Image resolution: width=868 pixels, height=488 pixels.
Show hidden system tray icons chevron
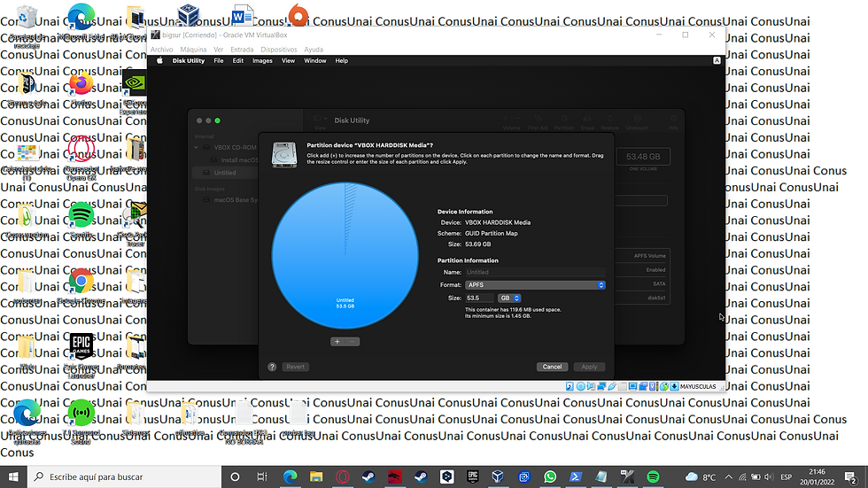pyautogui.click(x=728, y=477)
